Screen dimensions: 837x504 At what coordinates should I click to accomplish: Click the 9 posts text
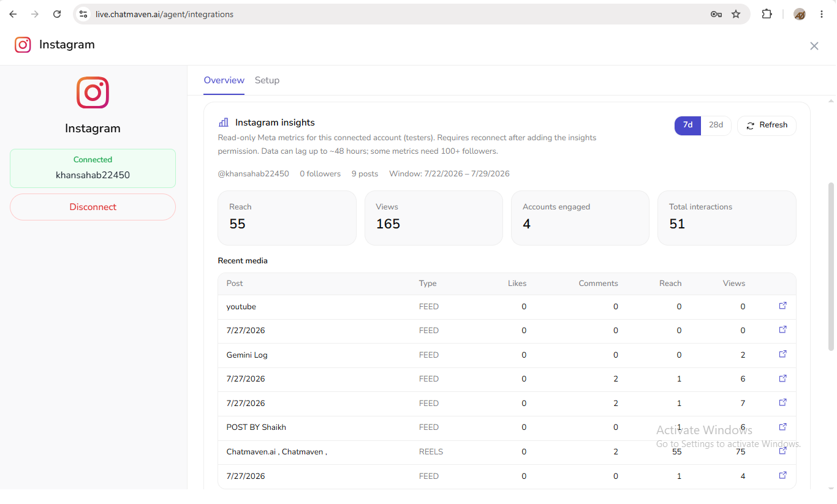[365, 174]
